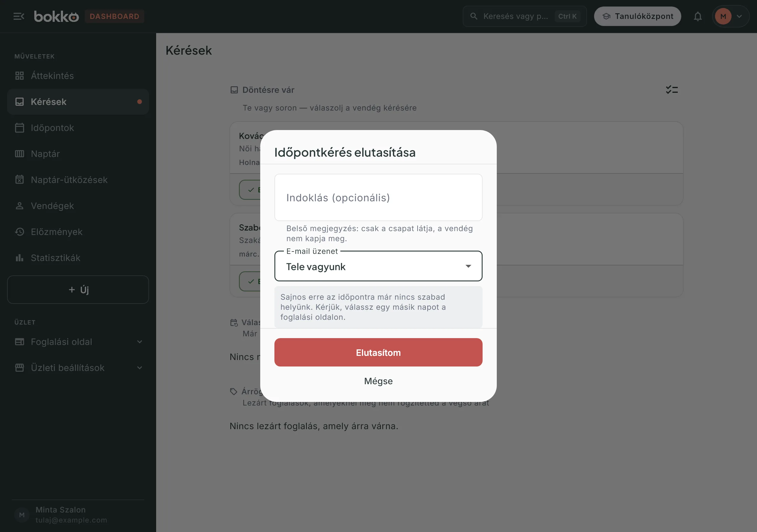The image size is (757, 532).
Task: Open the E-mail üzenet dropdown
Action: [378, 266]
